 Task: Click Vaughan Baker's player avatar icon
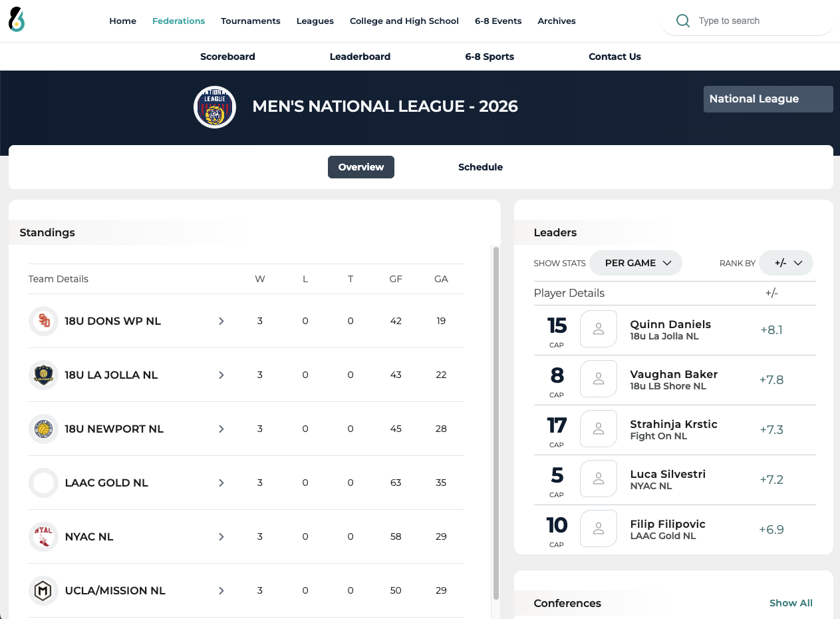point(599,379)
